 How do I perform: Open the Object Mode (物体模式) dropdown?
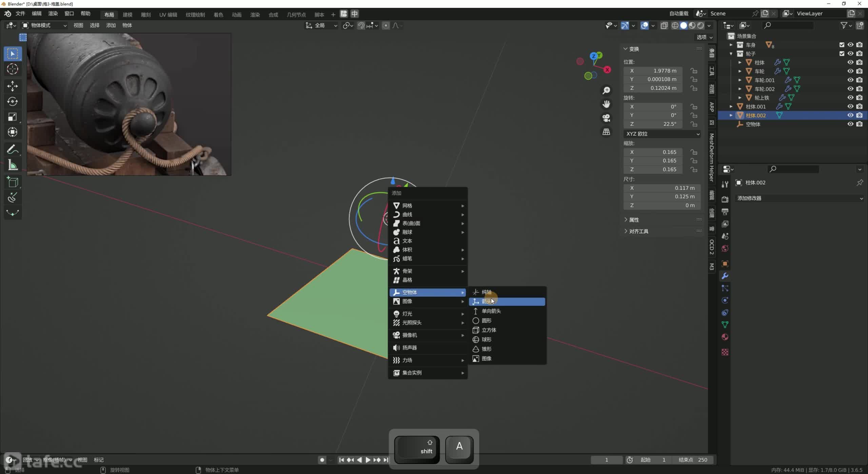(x=44, y=25)
